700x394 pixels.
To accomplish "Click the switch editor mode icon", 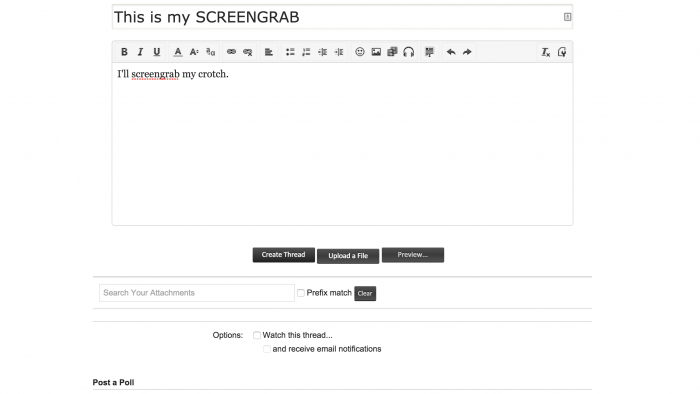I will (x=562, y=52).
